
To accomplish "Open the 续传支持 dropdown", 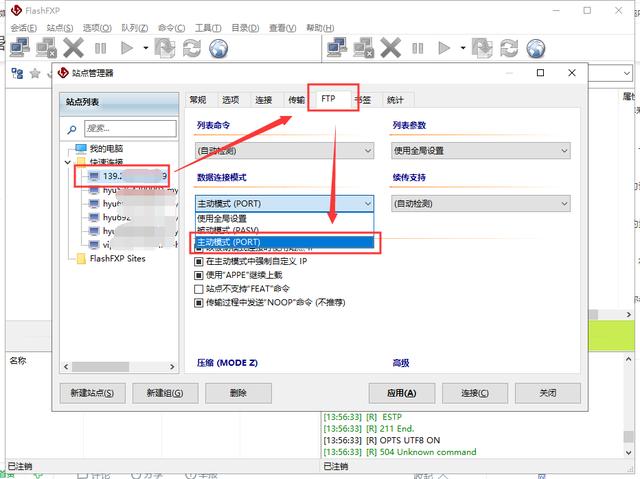I will (x=480, y=204).
